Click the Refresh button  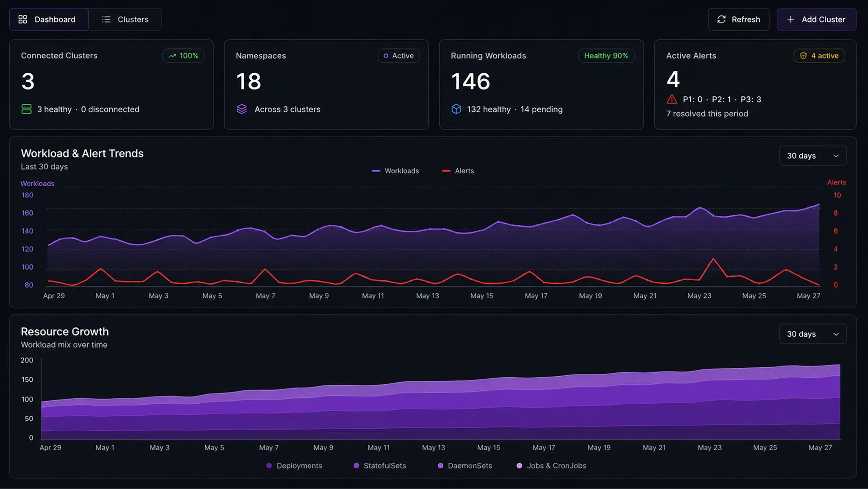coord(739,20)
